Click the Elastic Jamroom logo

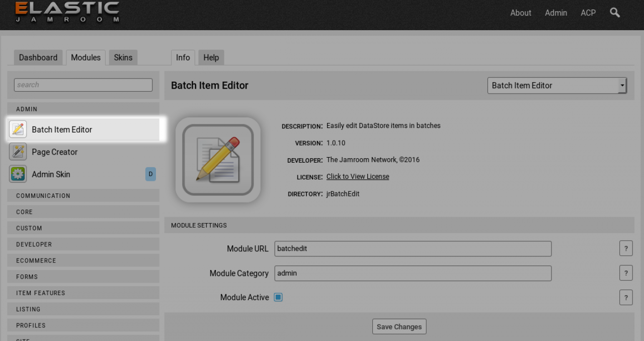click(x=67, y=13)
